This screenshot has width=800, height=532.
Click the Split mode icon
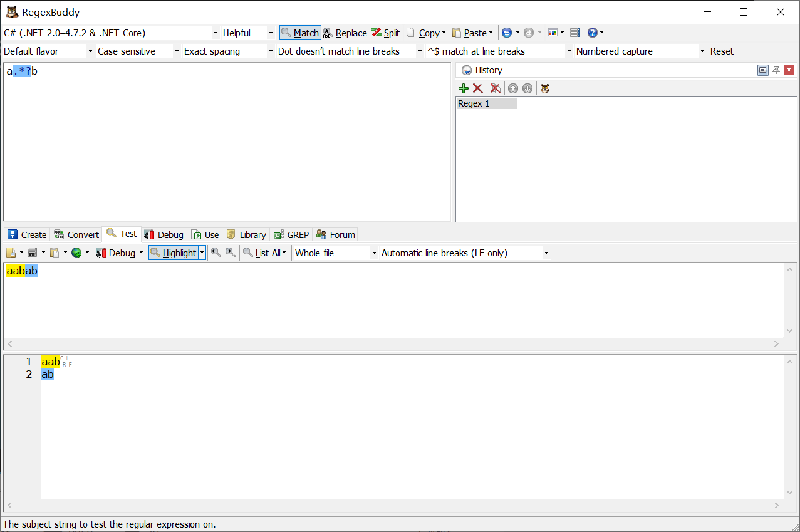[385, 33]
